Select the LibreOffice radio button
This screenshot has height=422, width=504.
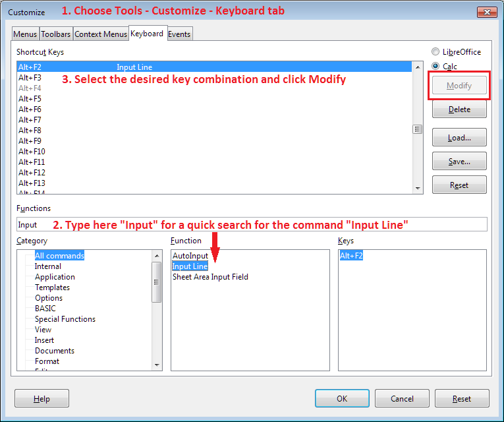[435, 52]
